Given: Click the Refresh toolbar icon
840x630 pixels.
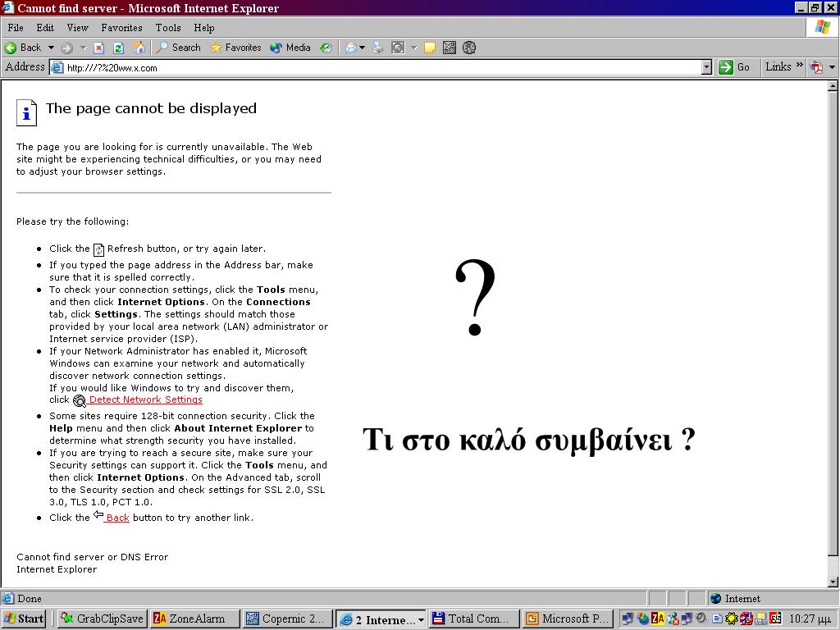Looking at the screenshot, I should tap(118, 48).
